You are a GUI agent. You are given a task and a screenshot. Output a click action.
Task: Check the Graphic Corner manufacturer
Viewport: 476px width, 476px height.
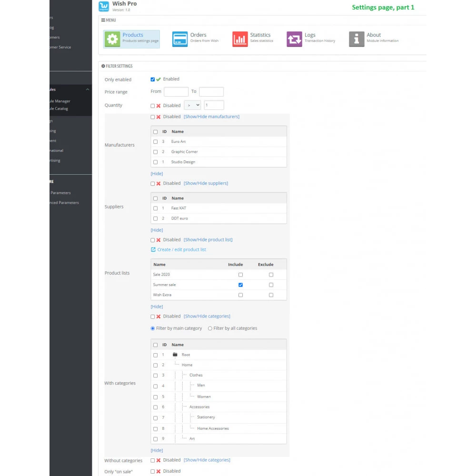tap(156, 152)
